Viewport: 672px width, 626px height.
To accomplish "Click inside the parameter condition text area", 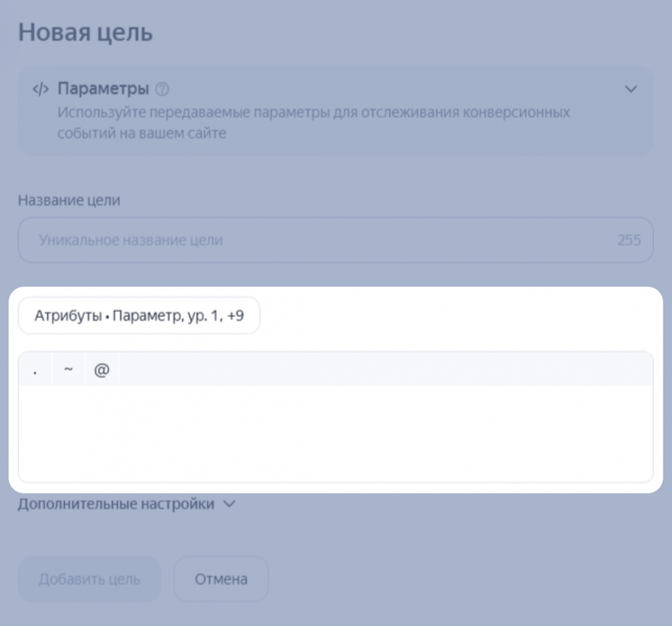I will pyautogui.click(x=335, y=433).
